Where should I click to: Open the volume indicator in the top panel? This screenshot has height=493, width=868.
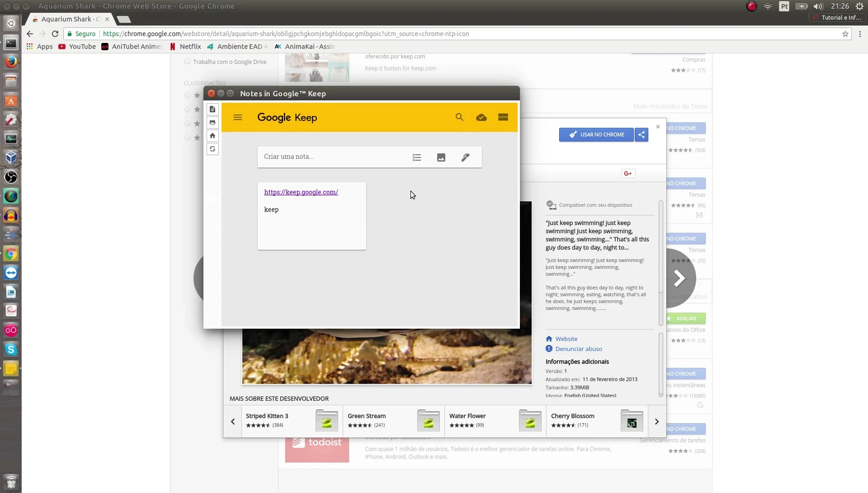(818, 6)
